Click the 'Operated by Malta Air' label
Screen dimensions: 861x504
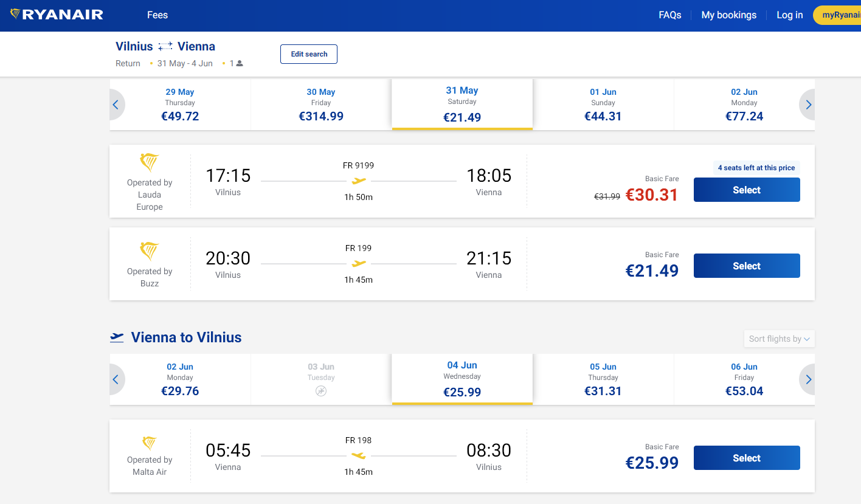click(150, 466)
